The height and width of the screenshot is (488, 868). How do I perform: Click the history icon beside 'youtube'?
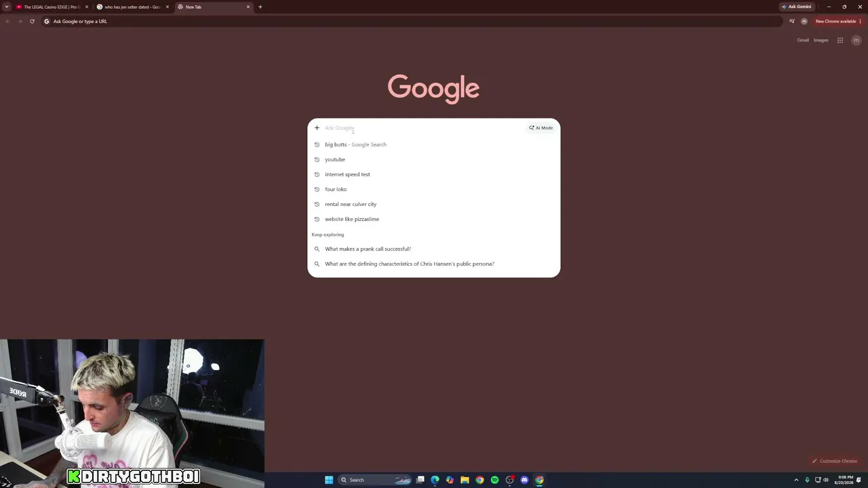317,159
